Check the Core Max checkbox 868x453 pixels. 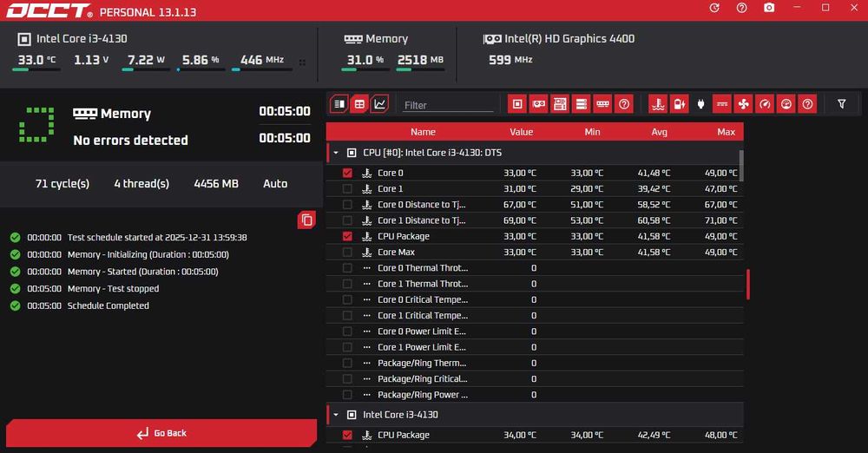[347, 252]
